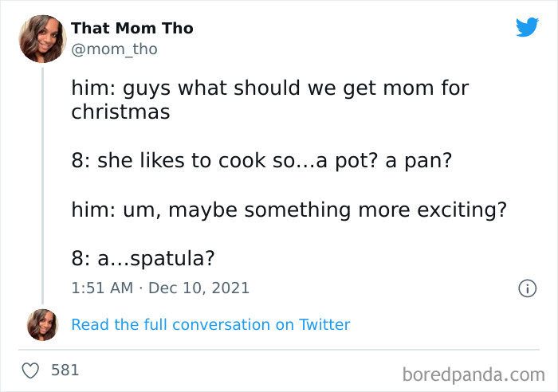Image resolution: width=558 pixels, height=392 pixels.
Task: Visit the @mom_tho handle link
Action: (114, 49)
